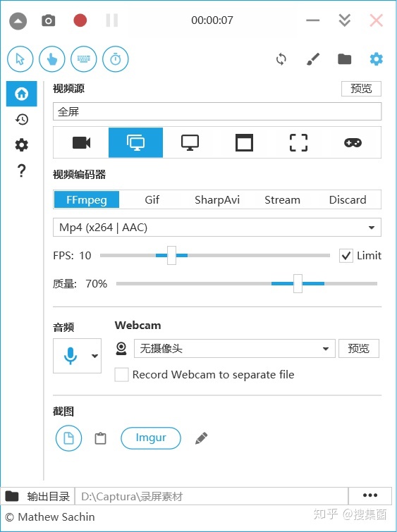397x532 pixels.
Task: Open the Mp4 (x264 | AAC) codec dropdown
Action: tap(217, 228)
